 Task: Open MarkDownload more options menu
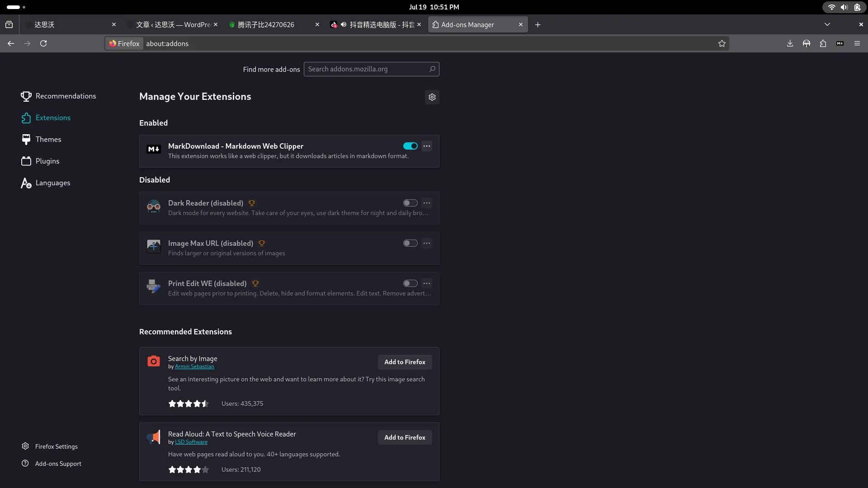[x=427, y=146]
